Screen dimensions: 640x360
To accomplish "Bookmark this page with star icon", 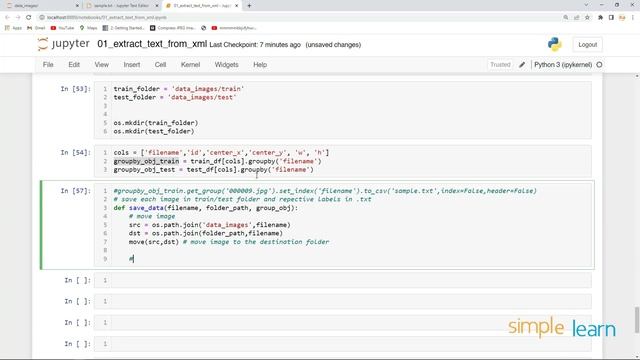I will coord(587,18).
